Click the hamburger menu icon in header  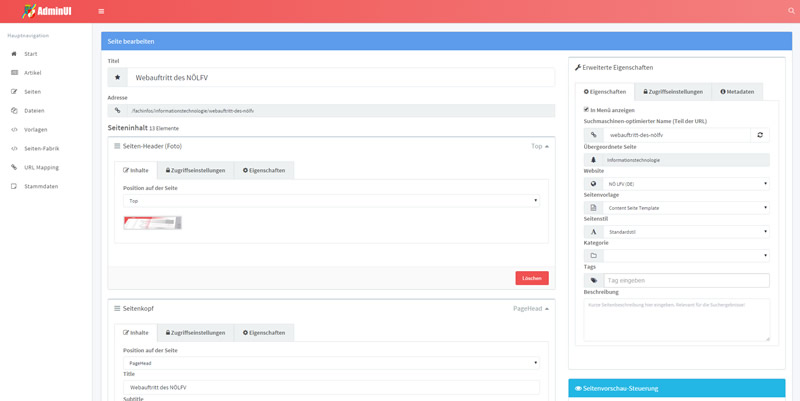(101, 11)
